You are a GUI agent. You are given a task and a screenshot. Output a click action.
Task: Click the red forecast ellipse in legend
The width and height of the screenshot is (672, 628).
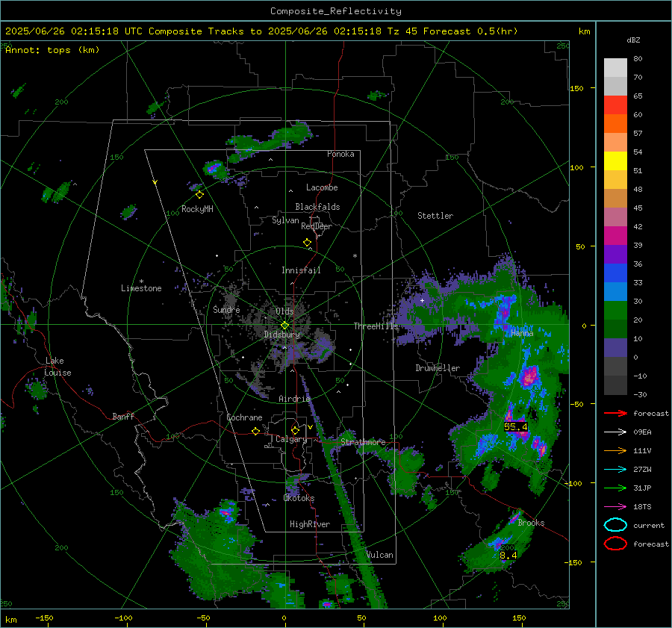[615, 544]
